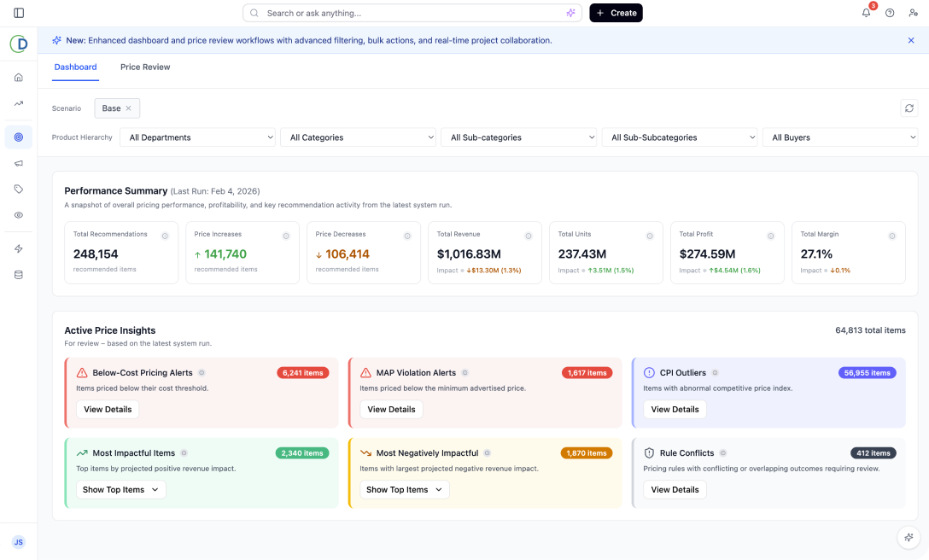This screenshot has height=560, width=929.
Task: Refresh the dashboard using refresh icon
Action: (909, 108)
